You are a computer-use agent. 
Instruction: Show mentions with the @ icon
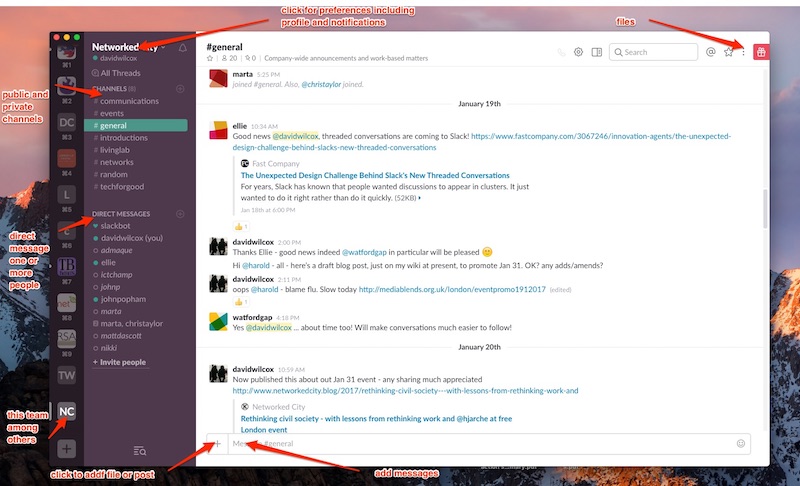(710, 52)
